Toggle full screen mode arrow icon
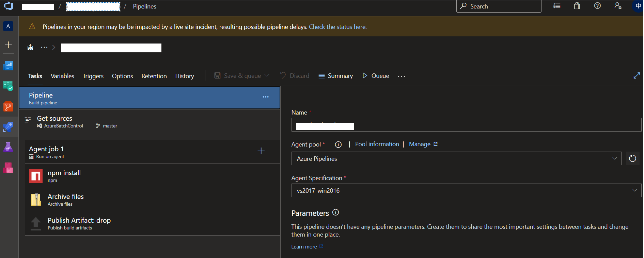 click(637, 75)
